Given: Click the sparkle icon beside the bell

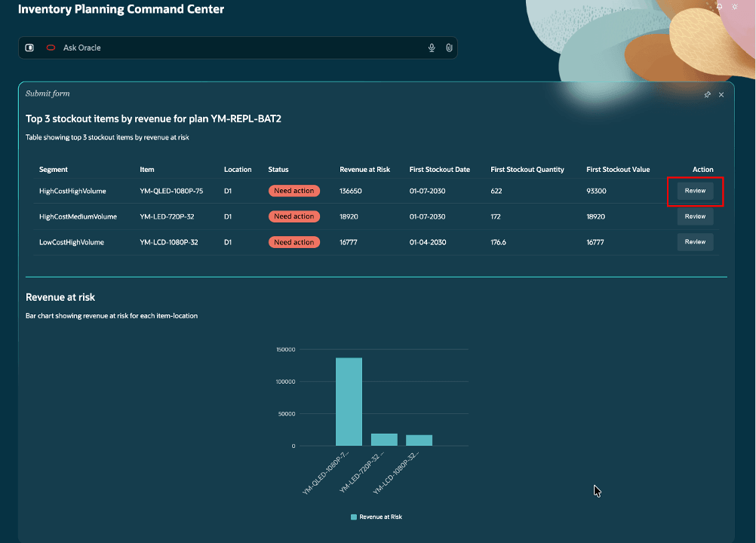Looking at the screenshot, I should coord(734,6).
